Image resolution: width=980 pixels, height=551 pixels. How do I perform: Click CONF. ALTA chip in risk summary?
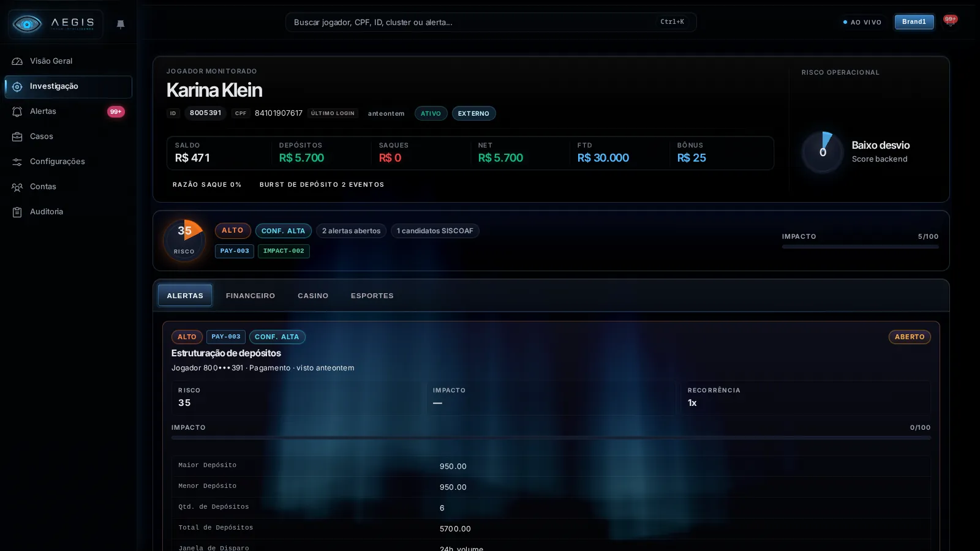pos(283,231)
